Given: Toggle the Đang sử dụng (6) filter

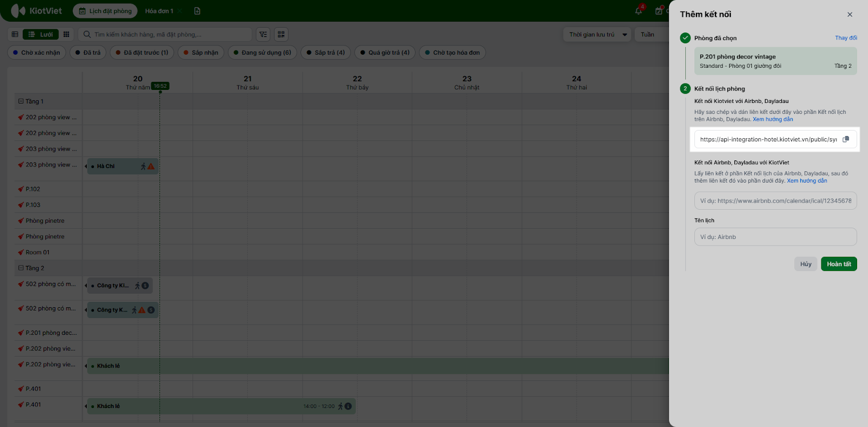Looking at the screenshot, I should click(263, 53).
